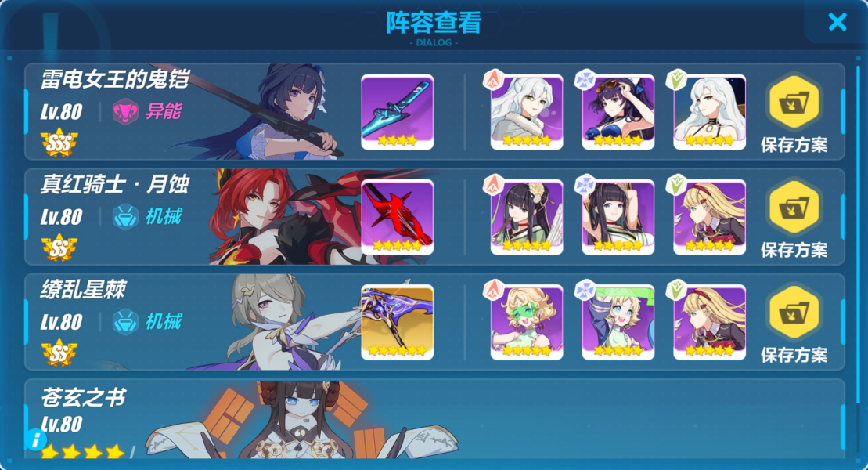Viewport: 868px width, 470px height.
Task: Click the blue weapon icon in first row
Action: [397, 112]
